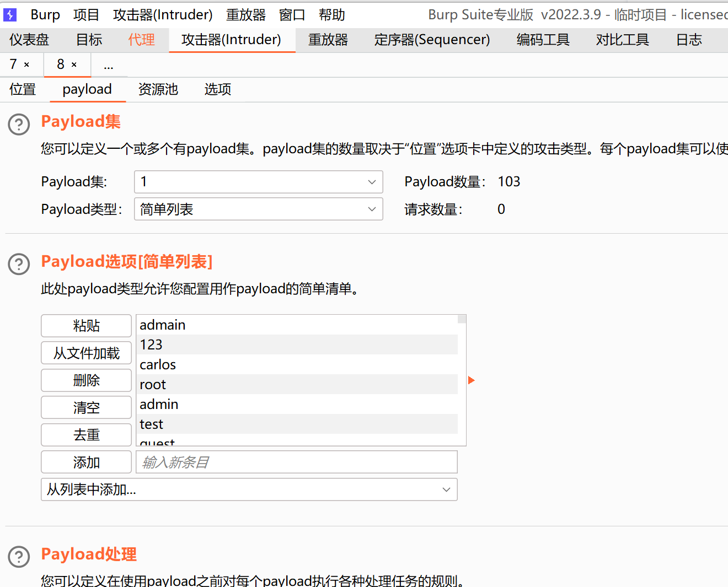Screen dimensions: 728x587
Task: Select the test list entry
Action: tap(297, 424)
